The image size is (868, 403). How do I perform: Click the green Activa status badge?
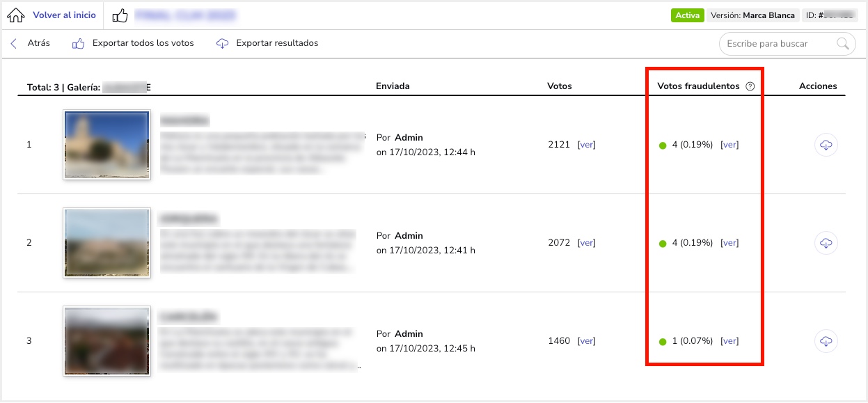[687, 15]
